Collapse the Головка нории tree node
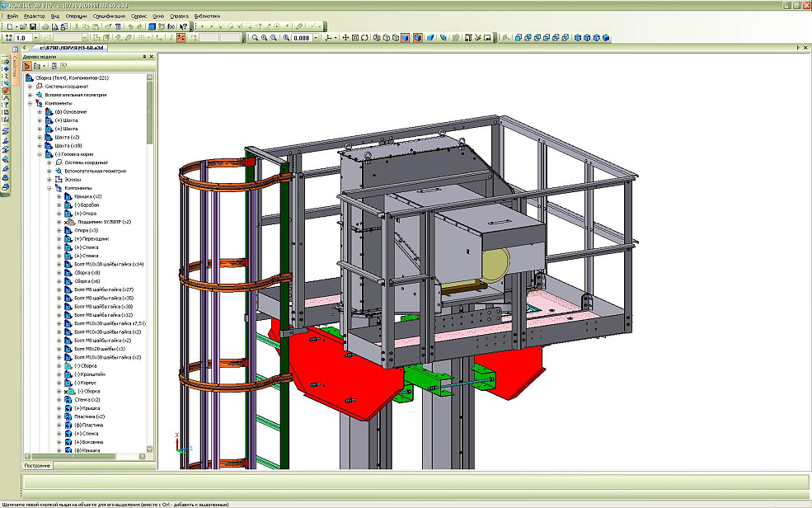This screenshot has width=812, height=508. click(40, 154)
